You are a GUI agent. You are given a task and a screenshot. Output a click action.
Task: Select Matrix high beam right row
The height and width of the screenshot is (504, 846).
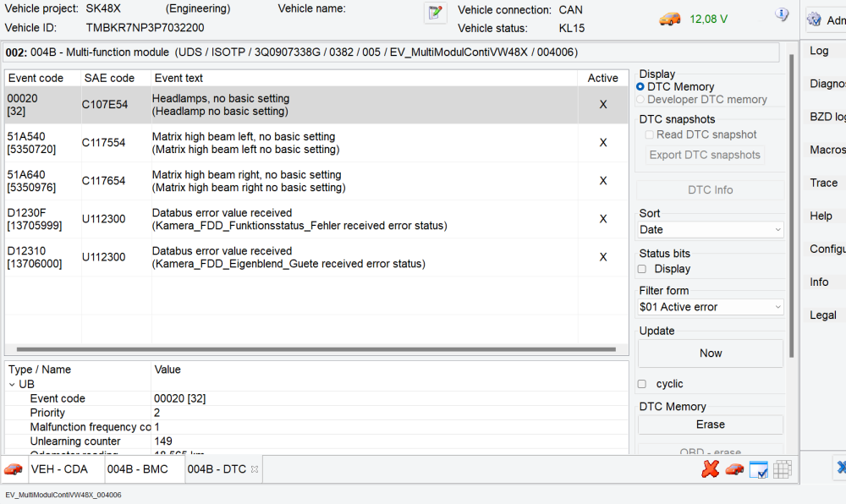coord(316,181)
